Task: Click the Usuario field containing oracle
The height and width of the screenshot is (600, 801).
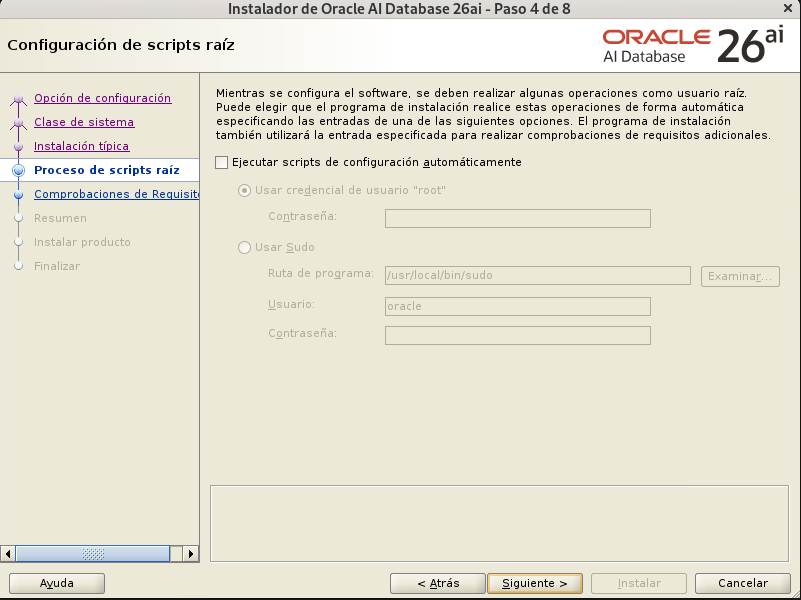Action: pyautogui.click(x=517, y=306)
